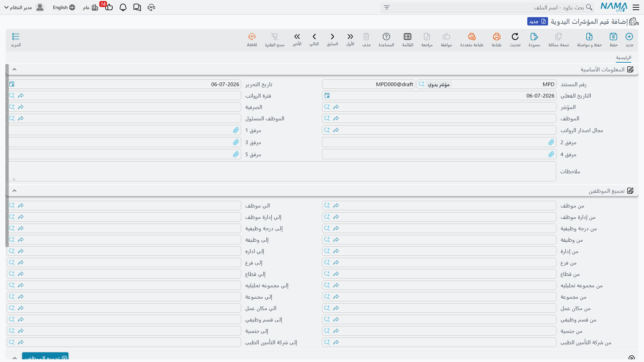
Task: Click the مسودة (Draft) toolbar icon
Action: (x=534, y=37)
